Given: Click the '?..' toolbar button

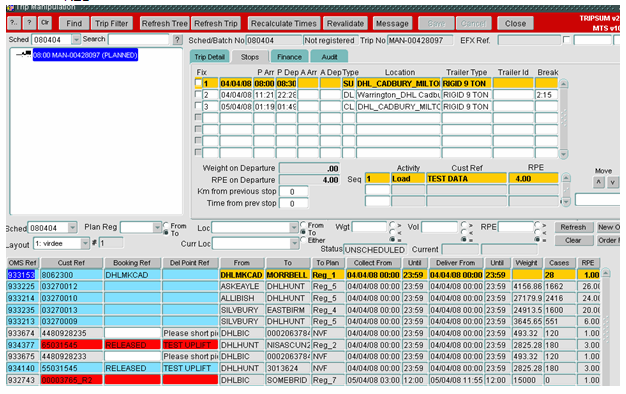Looking at the screenshot, I should click(14, 23).
